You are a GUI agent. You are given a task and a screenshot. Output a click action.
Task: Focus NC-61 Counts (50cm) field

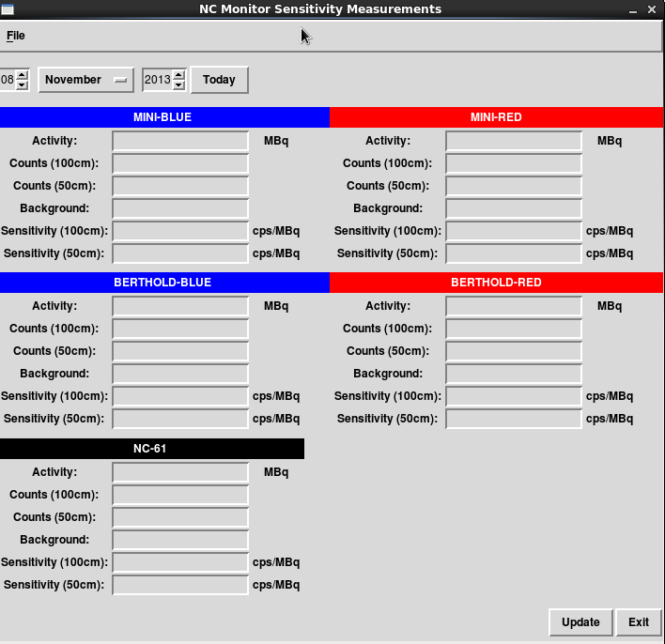180,517
